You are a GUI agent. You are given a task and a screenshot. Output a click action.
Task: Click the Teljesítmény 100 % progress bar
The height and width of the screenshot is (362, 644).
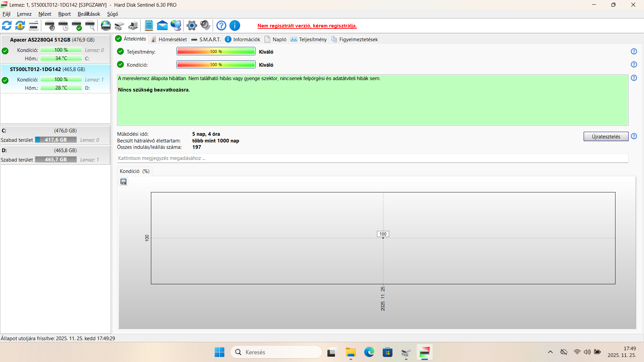pos(216,52)
